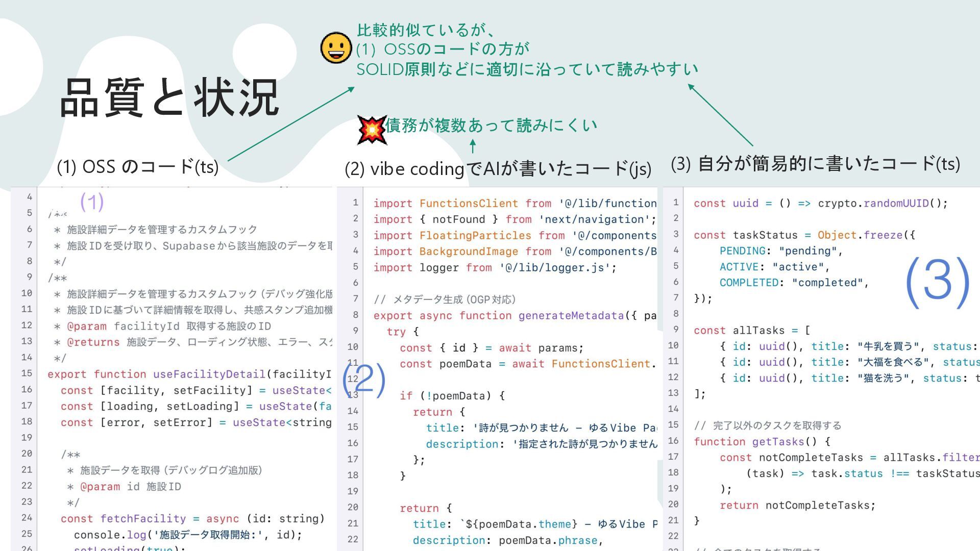Click the getTasks function declaration in right code
This screenshot has width=980, height=551.
pyautogui.click(x=778, y=442)
